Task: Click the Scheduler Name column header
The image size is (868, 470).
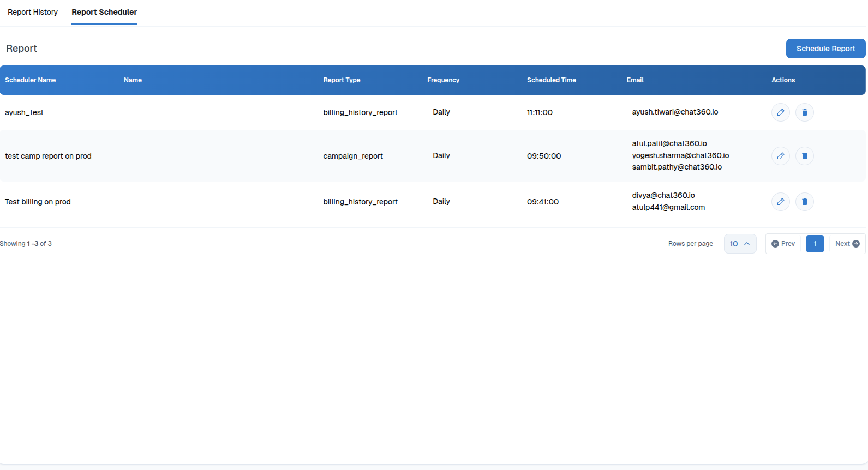Action: [x=31, y=80]
